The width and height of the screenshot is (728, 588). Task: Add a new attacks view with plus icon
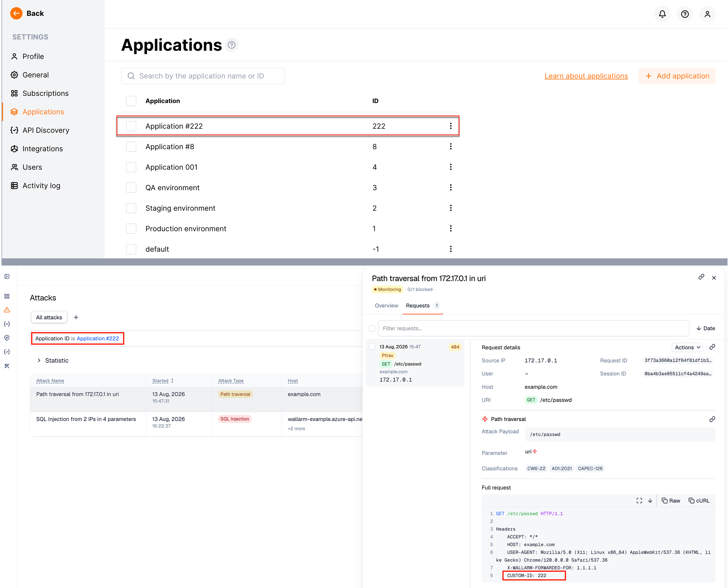pos(76,317)
